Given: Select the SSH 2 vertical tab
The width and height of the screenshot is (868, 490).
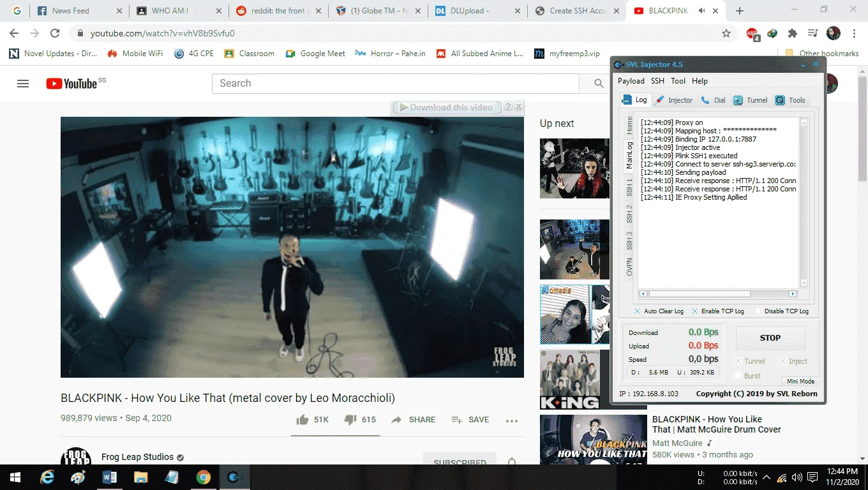Looking at the screenshot, I should (x=629, y=214).
